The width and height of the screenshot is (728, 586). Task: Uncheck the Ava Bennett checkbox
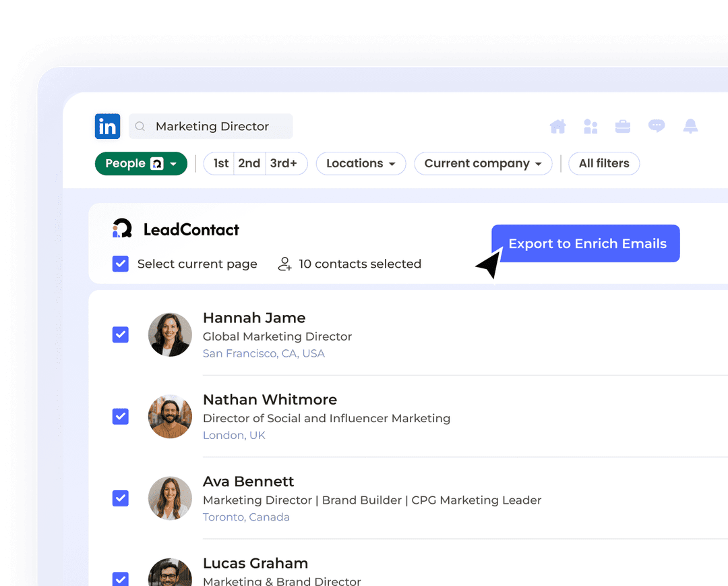coord(120,498)
